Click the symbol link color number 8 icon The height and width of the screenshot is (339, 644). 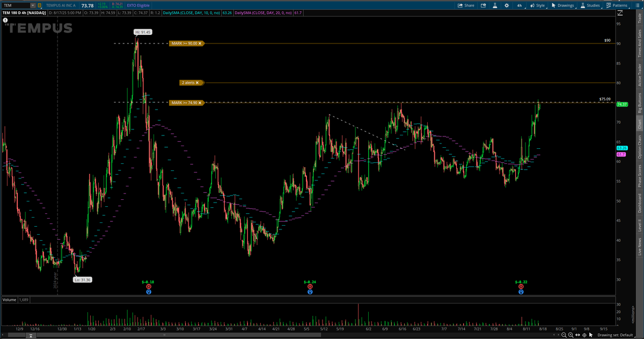click(x=40, y=5)
